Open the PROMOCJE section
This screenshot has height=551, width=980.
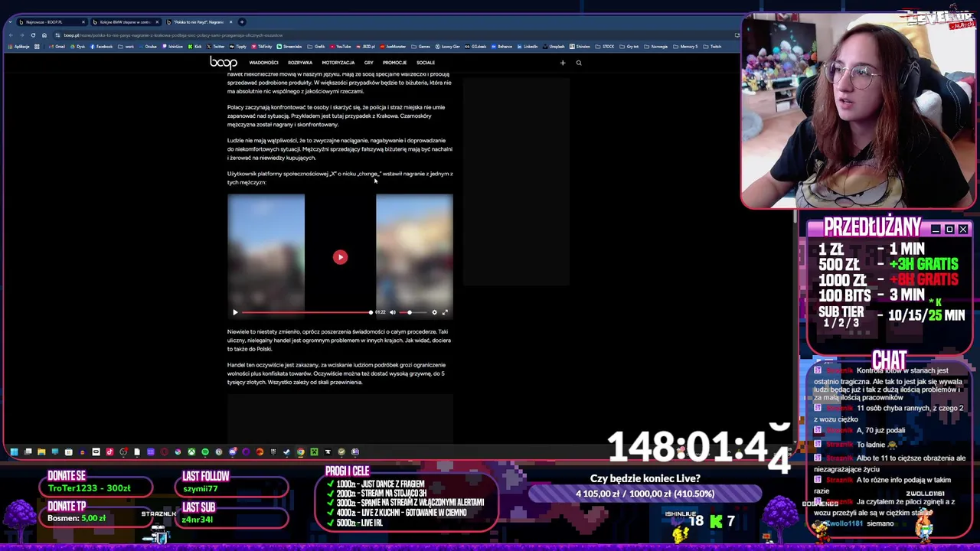click(x=394, y=63)
